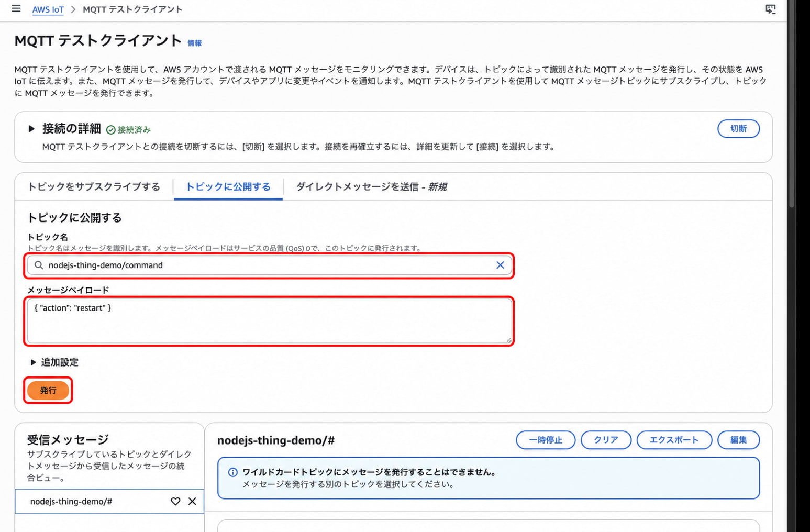Viewport: 810px width, 532px height.
Task: Select the nodejs-thing-demo/# subscription row
Action: (x=109, y=501)
